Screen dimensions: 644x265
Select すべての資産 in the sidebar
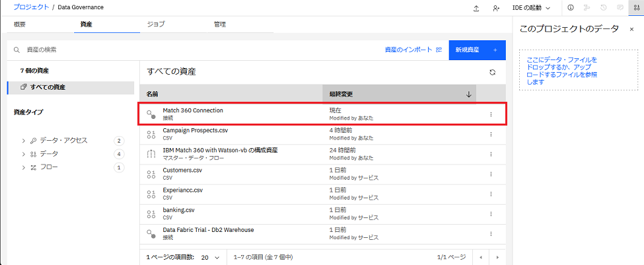[71, 87]
